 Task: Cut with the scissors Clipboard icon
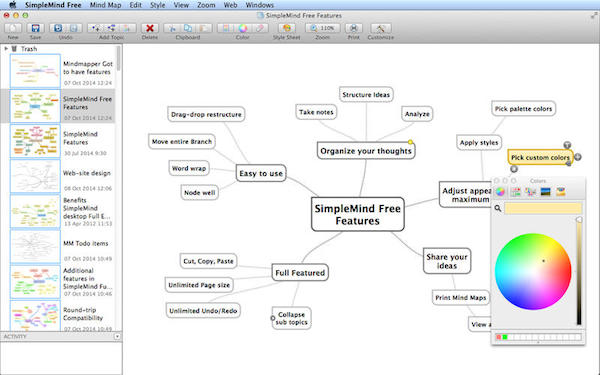coord(172,28)
